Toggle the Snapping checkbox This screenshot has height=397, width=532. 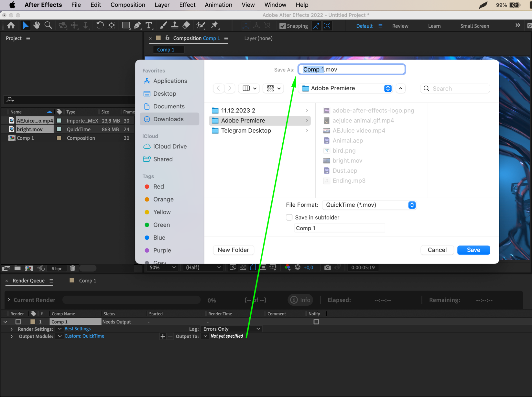(x=282, y=26)
